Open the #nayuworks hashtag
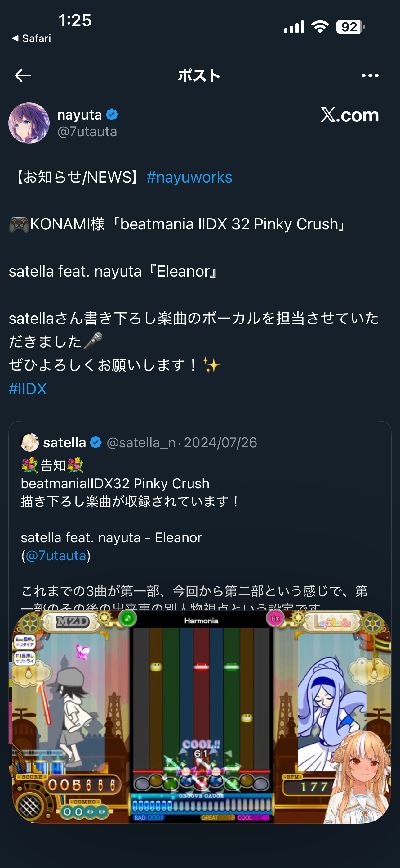This screenshot has width=400, height=868. point(189,177)
